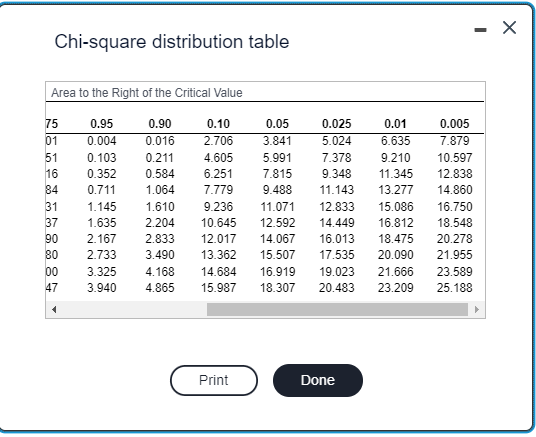This screenshot has width=536, height=437.
Task: Click the Print button
Action: (x=214, y=380)
